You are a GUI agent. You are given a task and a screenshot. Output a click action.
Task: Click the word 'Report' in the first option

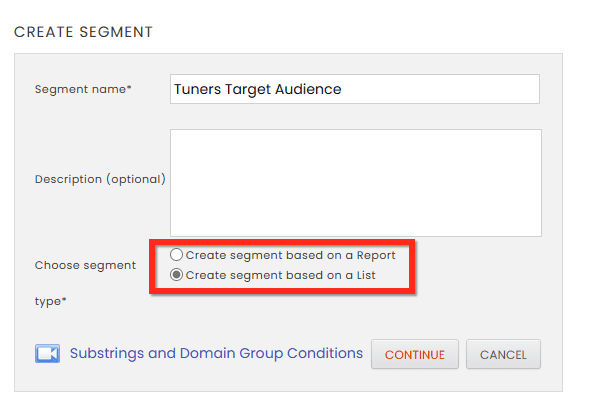373,256
